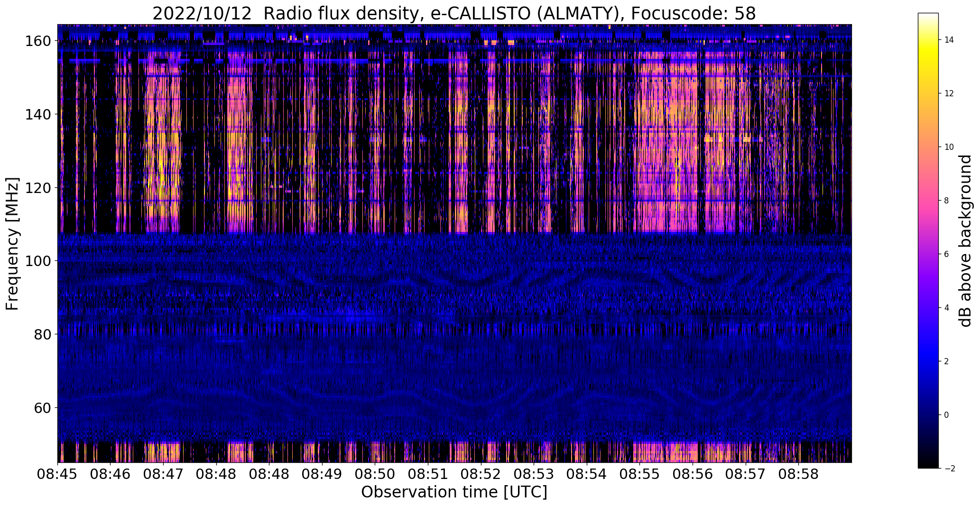Click the 08:45 time tick label
This screenshot has width=980, height=506.
click(58, 475)
